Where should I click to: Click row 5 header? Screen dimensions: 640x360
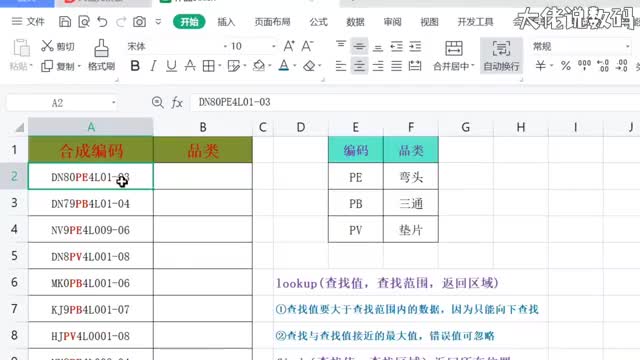14,256
